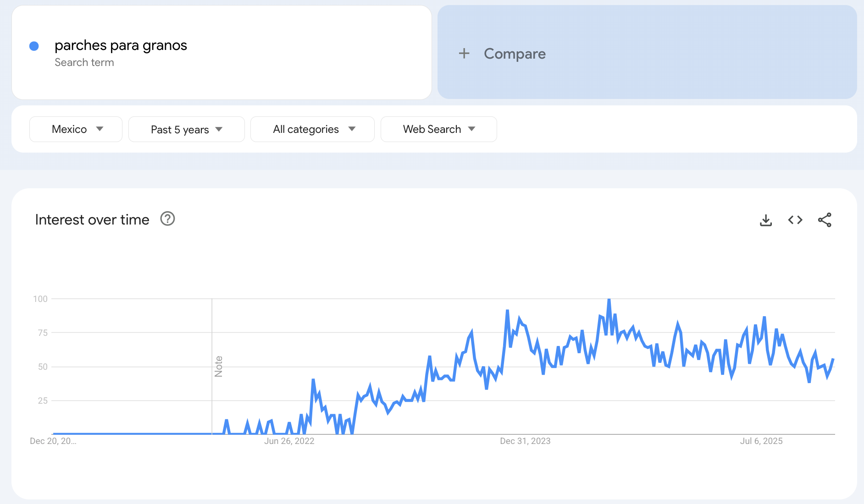Open the Mexico region dropdown
Image resolution: width=864 pixels, height=504 pixels.
pyautogui.click(x=76, y=129)
